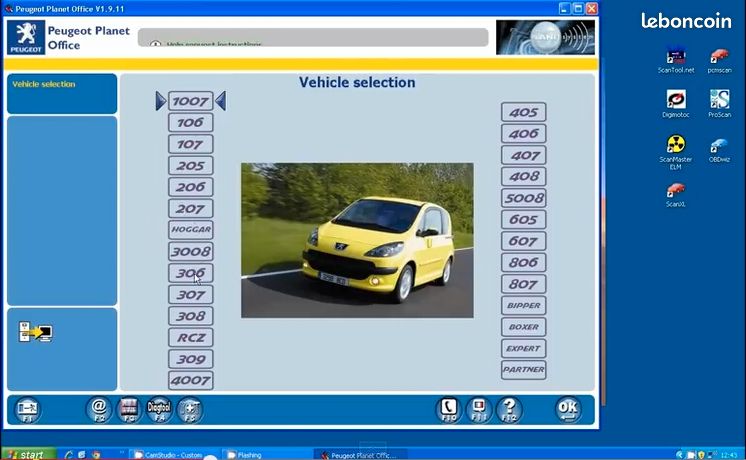Open ScanTool.net desktop shortcut
This screenshot has width=746, height=460.
coord(676,61)
